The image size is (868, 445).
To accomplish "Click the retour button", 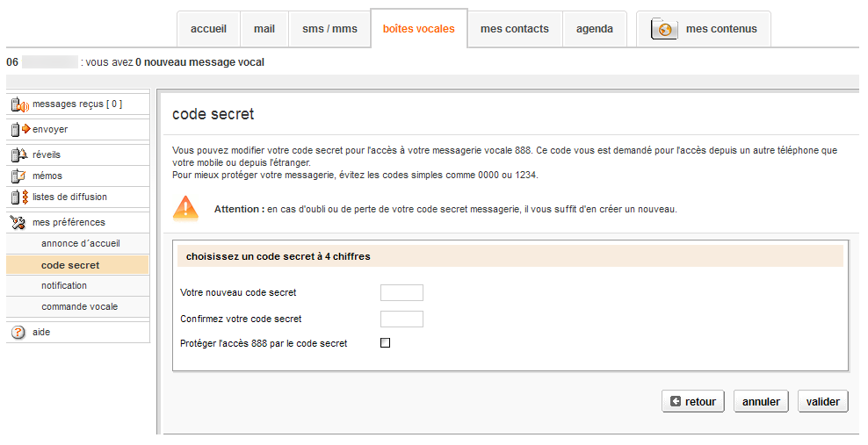I will point(692,402).
